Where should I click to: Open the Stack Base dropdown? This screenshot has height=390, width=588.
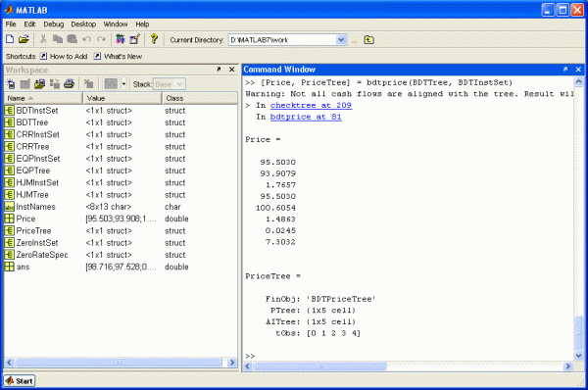(170, 84)
